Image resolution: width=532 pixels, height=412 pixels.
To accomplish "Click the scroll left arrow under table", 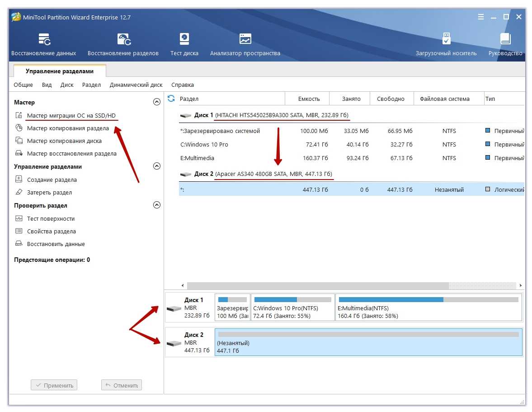I will (x=183, y=285).
